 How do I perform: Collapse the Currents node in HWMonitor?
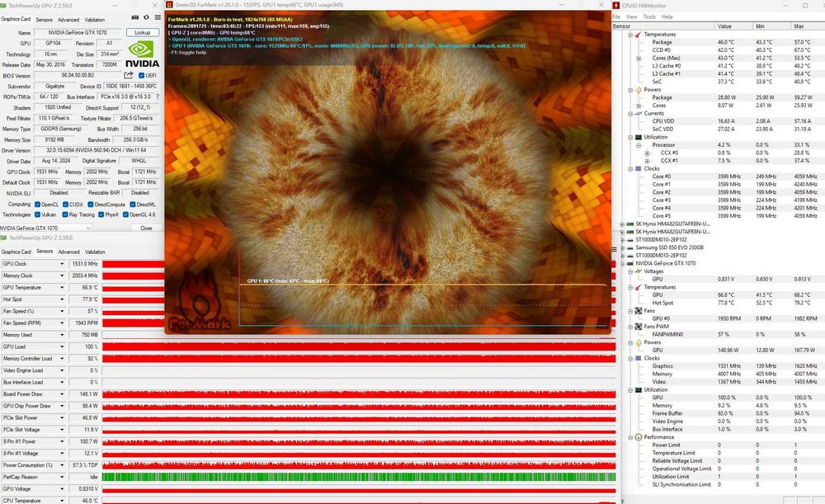click(630, 113)
